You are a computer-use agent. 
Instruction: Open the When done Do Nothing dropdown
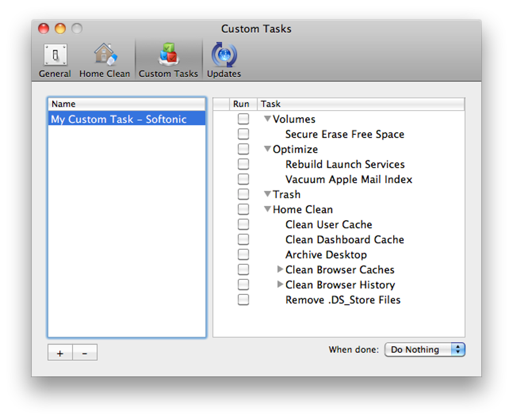[424, 349]
